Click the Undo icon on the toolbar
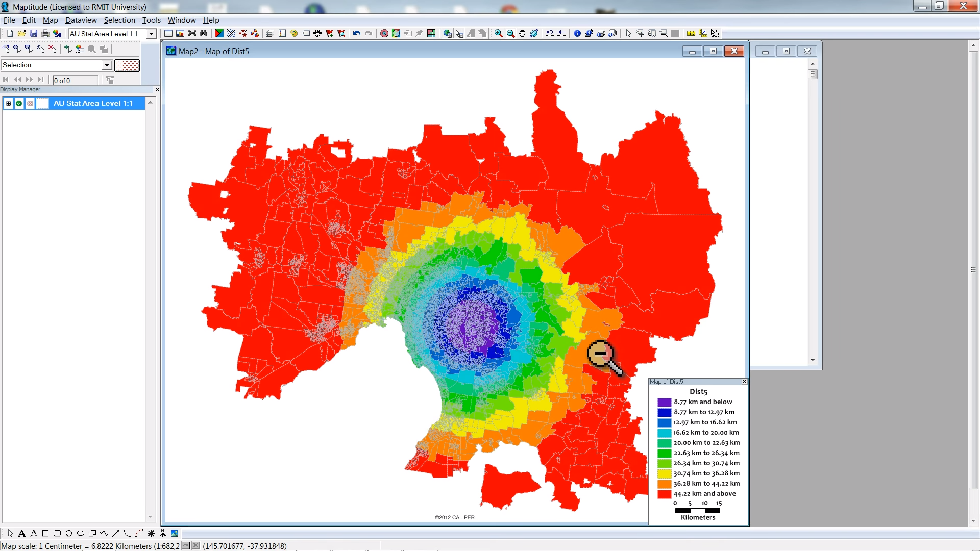980x551 pixels. point(357,33)
